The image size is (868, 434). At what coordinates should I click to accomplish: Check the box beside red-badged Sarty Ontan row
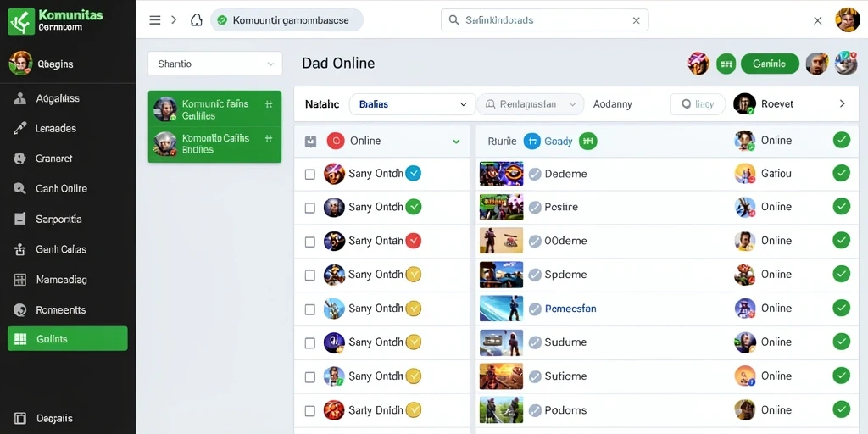310,242
